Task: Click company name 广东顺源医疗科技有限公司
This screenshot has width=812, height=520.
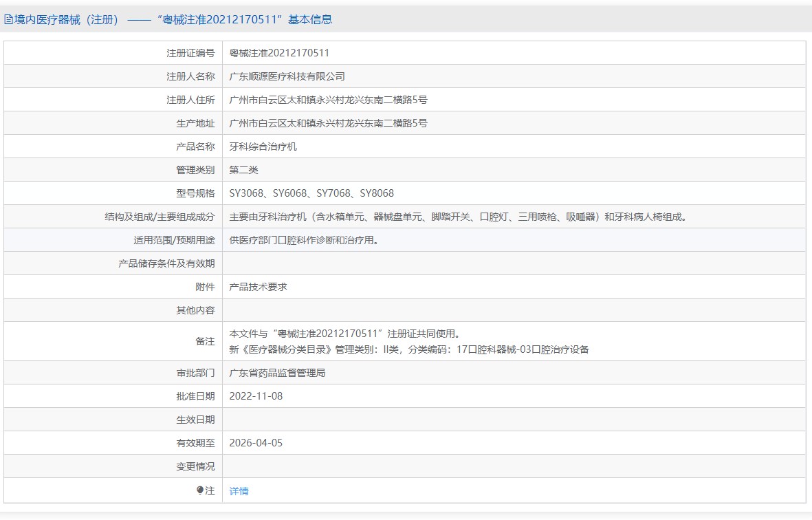Action: coord(287,76)
